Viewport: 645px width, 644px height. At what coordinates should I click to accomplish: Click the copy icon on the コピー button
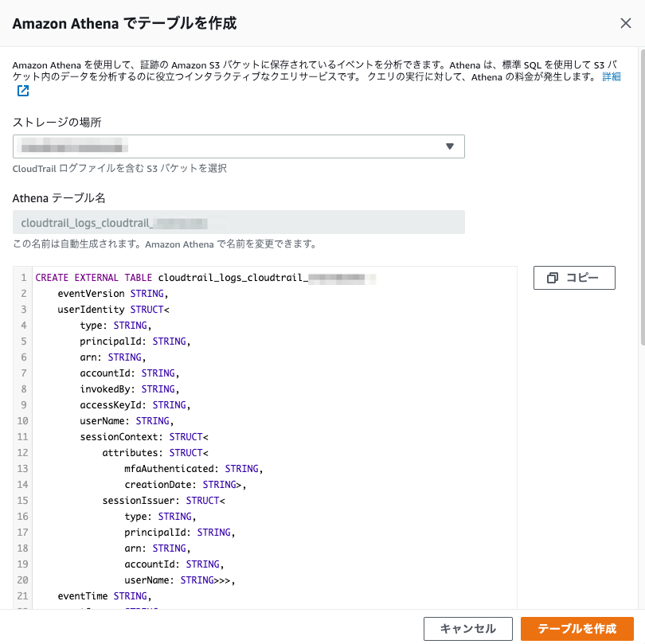tap(553, 278)
